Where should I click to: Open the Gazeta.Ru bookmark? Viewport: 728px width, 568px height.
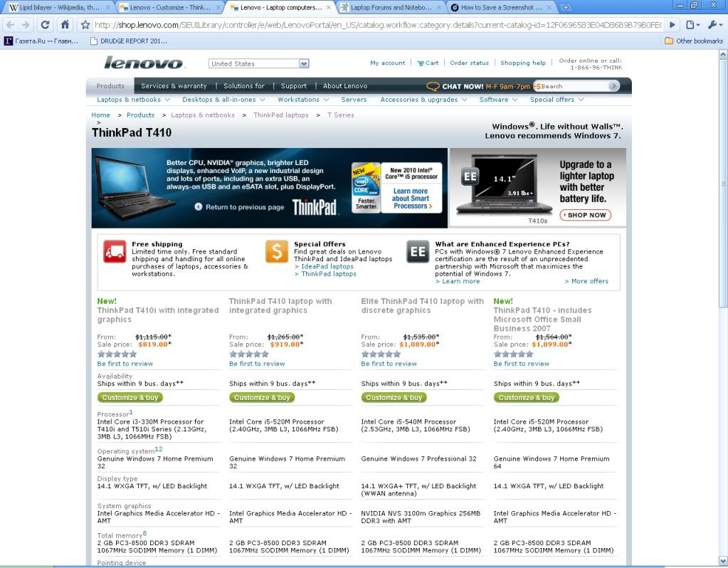(41, 41)
